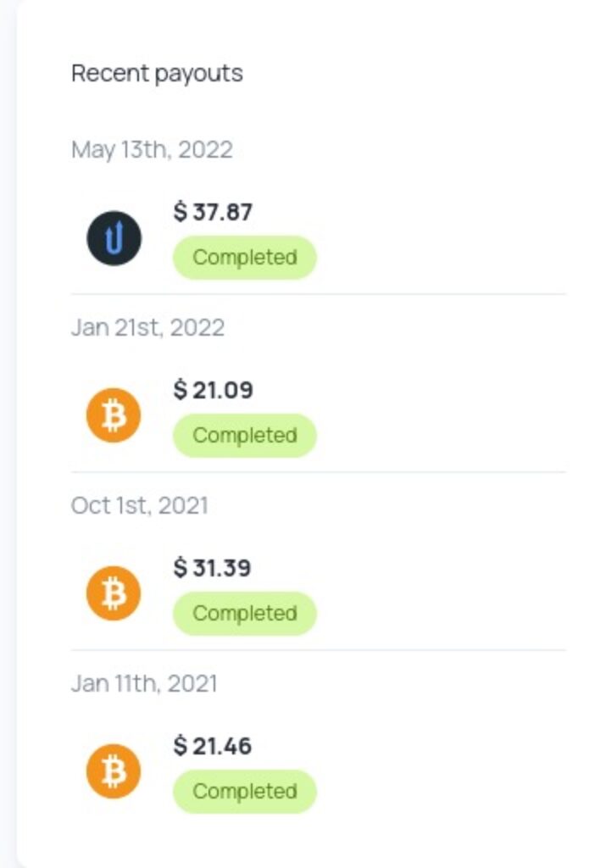Select the $37.87 payout amount
This screenshot has height=868, width=595.
click(x=213, y=212)
